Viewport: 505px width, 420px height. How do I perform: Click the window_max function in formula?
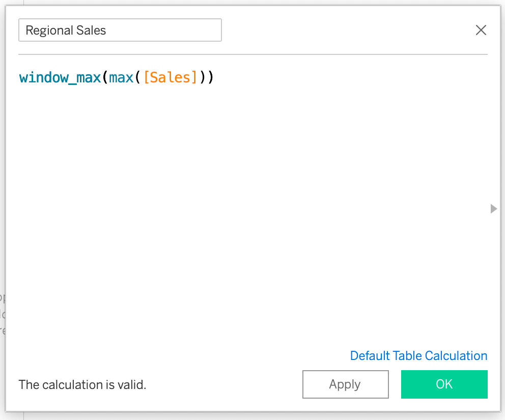pos(60,78)
